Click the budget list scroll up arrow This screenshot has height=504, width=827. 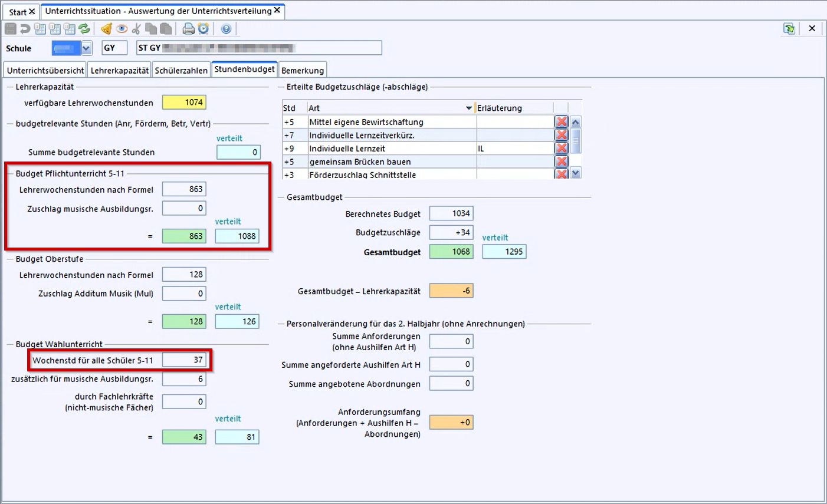pyautogui.click(x=576, y=122)
